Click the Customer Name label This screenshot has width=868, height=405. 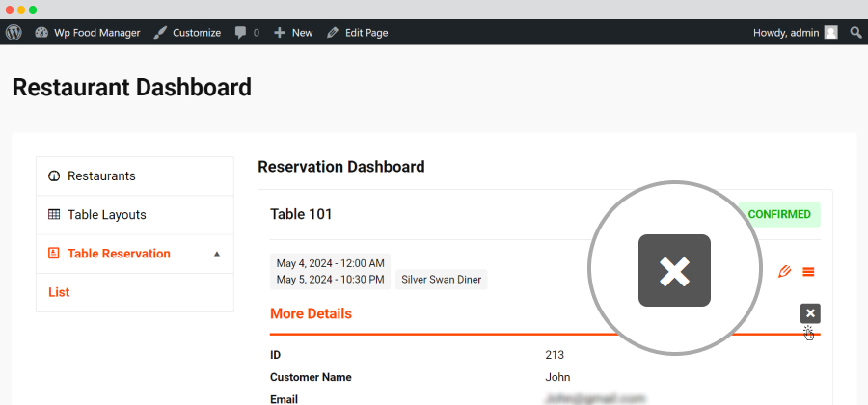click(x=311, y=377)
